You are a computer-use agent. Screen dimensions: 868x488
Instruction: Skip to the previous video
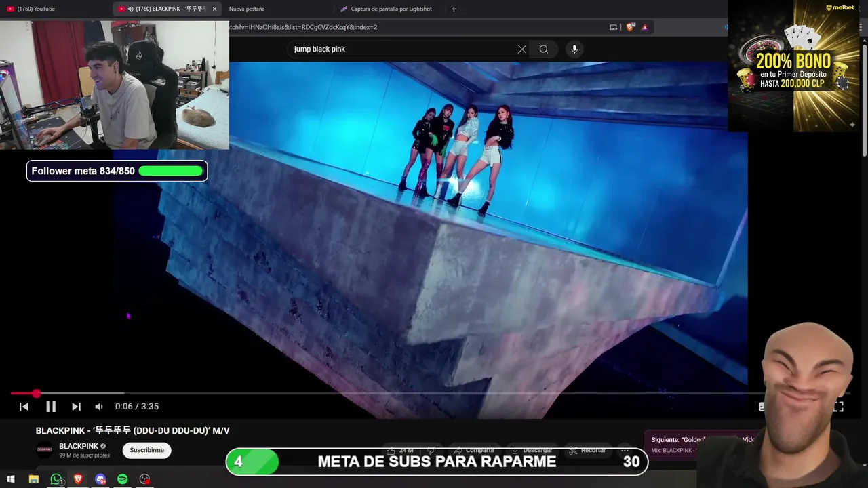pyautogui.click(x=24, y=407)
